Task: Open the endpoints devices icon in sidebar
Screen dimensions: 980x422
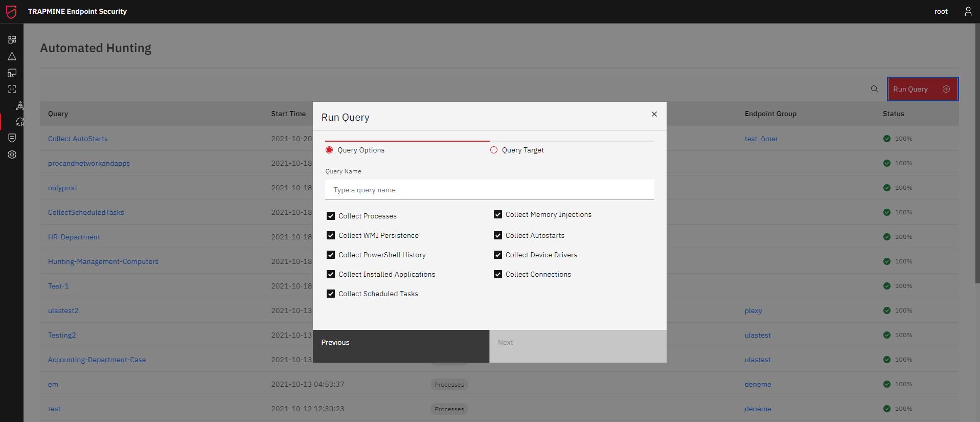Action: pyautogui.click(x=12, y=73)
